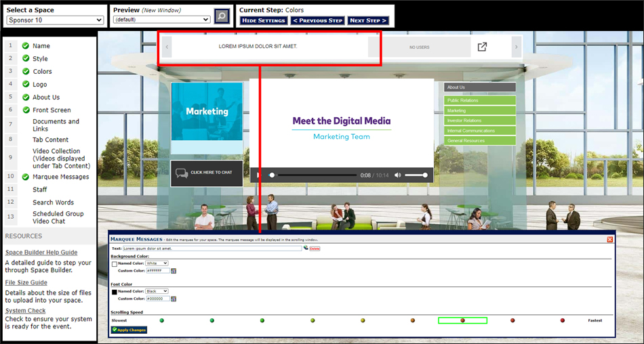
Task: Select the fastest scrolling speed dot
Action: 562,320
